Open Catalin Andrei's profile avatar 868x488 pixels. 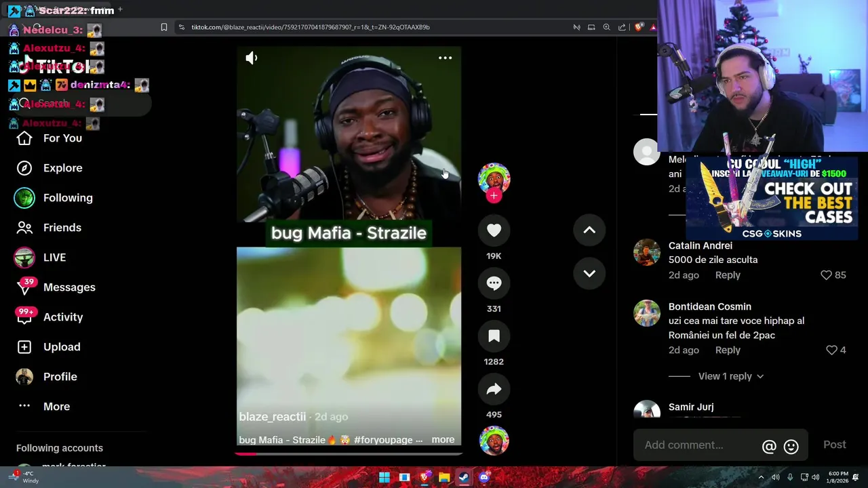647,252
